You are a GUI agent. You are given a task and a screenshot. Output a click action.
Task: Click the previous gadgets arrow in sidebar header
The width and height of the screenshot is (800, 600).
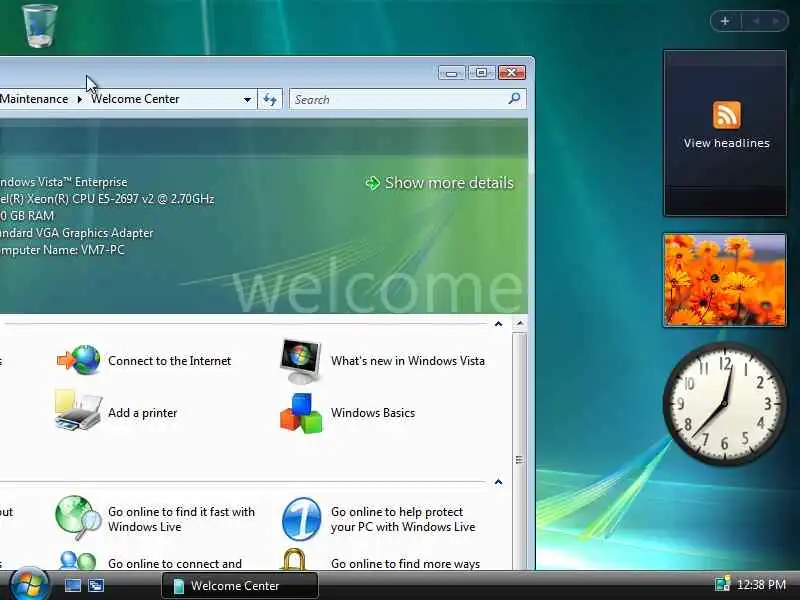coord(756,21)
